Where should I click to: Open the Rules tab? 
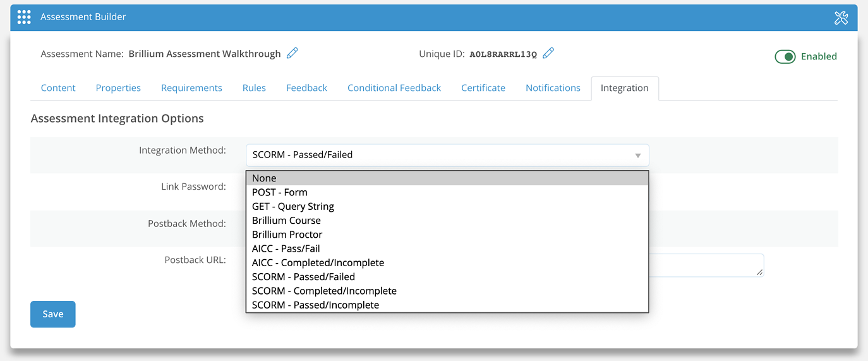(254, 88)
